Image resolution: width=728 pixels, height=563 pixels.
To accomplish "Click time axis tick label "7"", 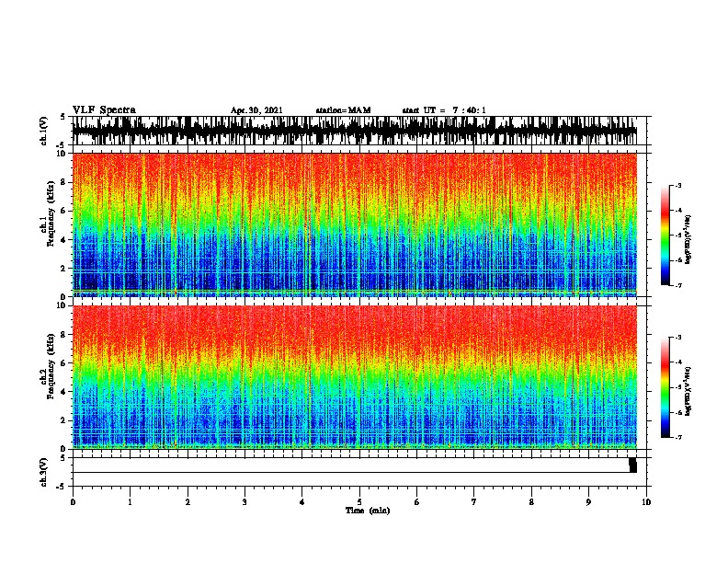I will [x=474, y=502].
